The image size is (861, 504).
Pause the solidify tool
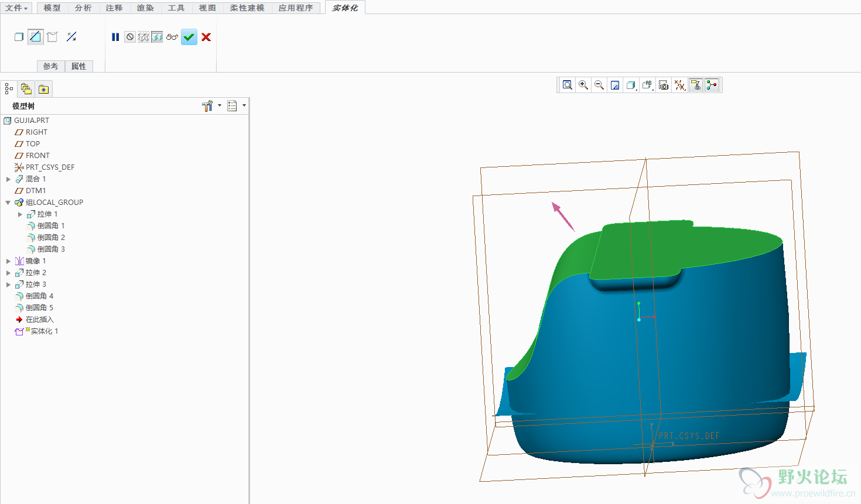115,37
